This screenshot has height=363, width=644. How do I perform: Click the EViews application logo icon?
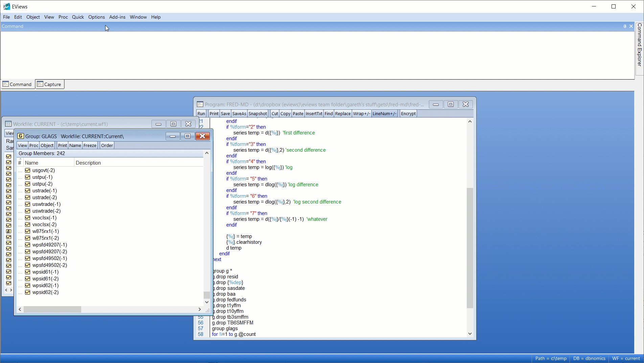point(6,6)
